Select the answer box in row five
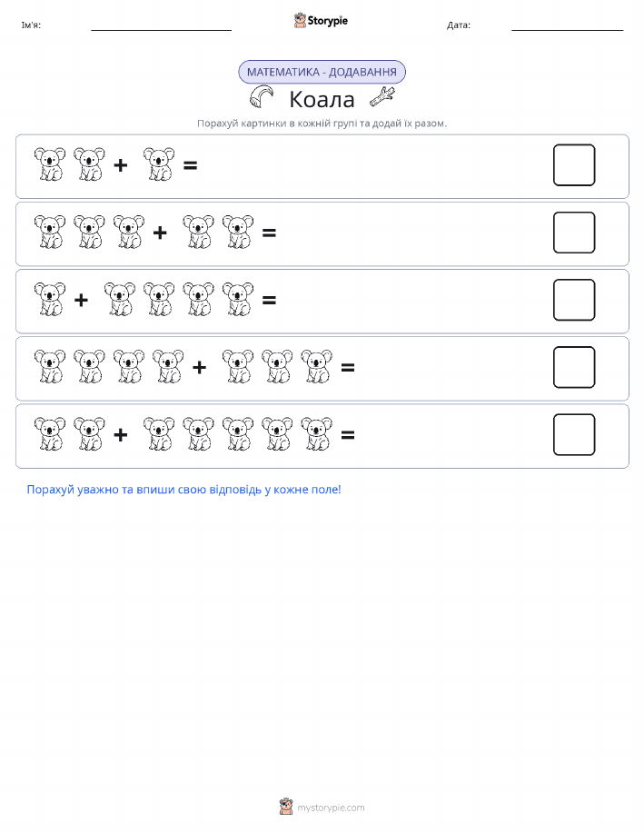 [574, 434]
